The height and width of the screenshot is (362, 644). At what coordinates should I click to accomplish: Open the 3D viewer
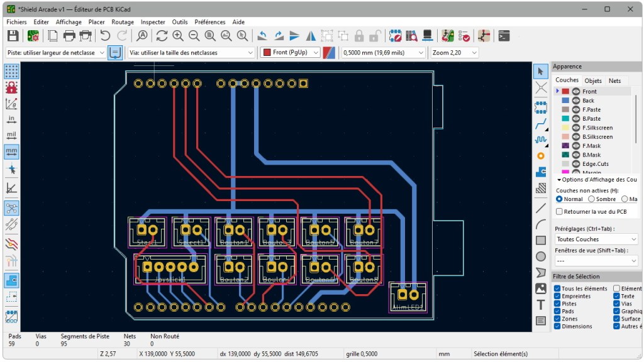pyautogui.click(x=428, y=36)
